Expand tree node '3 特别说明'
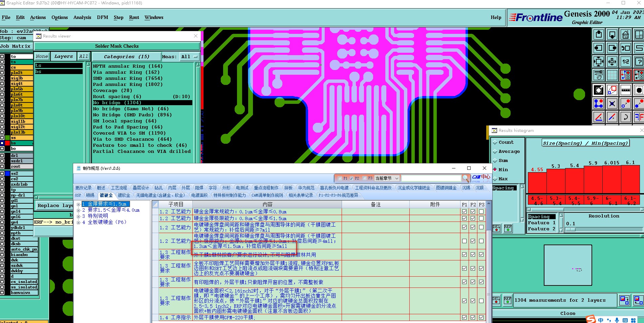Screen dimensions: 644x323 [x=79, y=216]
